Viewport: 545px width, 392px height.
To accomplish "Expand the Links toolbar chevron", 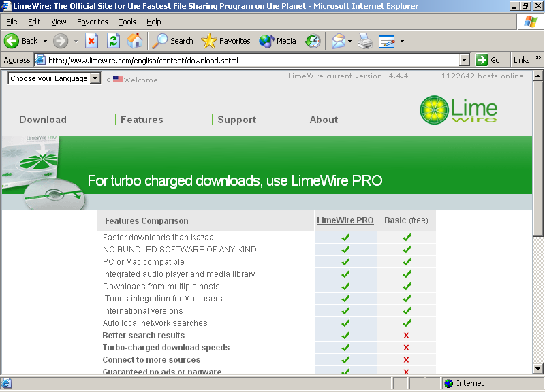I will point(538,58).
